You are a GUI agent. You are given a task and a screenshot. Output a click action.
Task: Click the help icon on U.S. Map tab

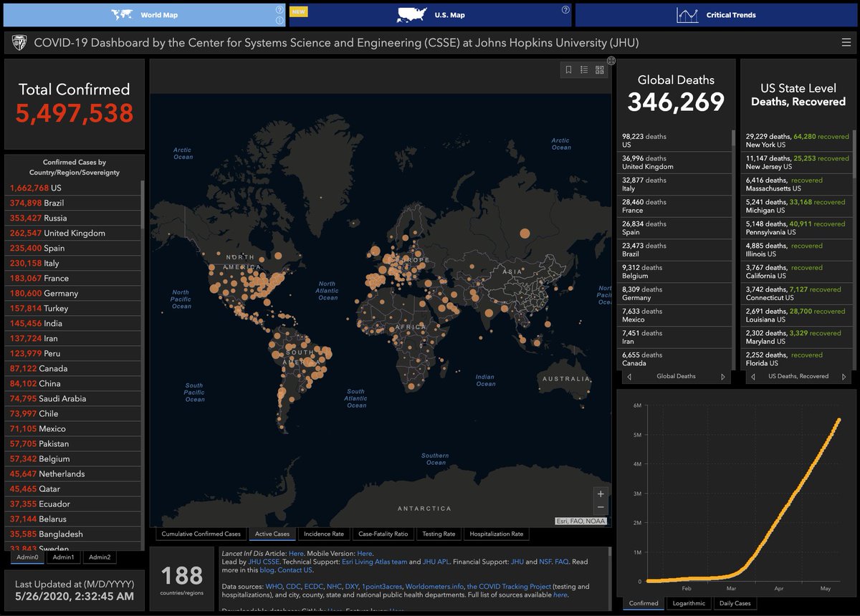[565, 10]
